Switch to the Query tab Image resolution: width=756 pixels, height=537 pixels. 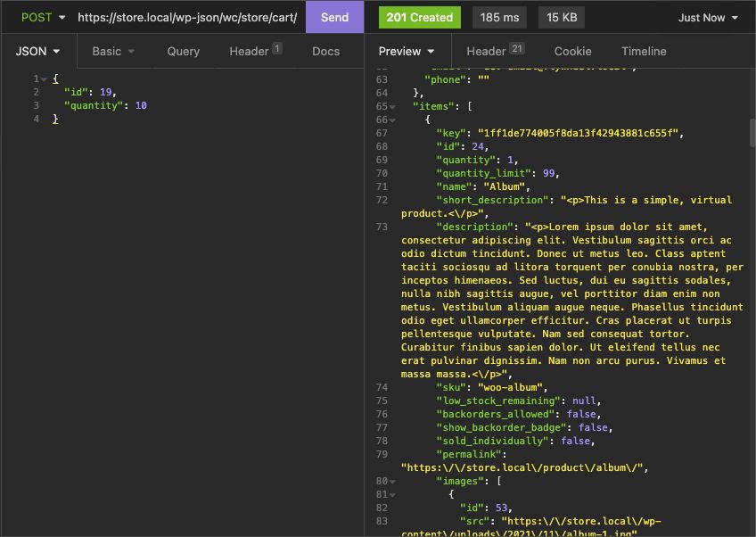(x=183, y=51)
